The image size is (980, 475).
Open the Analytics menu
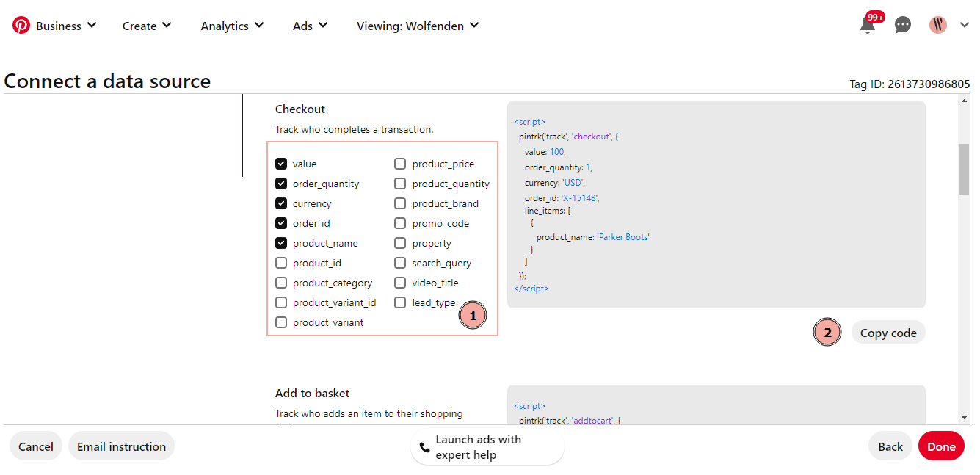pos(232,26)
